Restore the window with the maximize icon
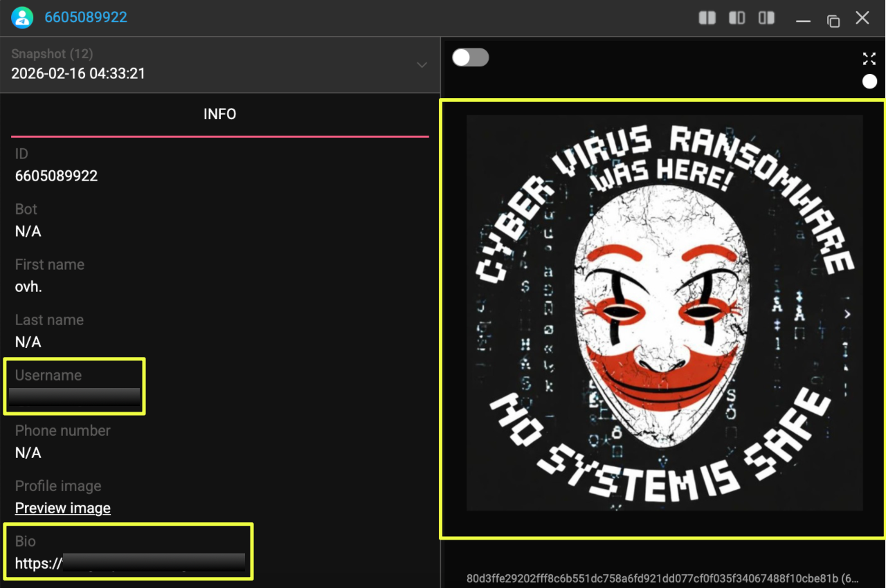This screenshot has width=886, height=588. [x=833, y=20]
